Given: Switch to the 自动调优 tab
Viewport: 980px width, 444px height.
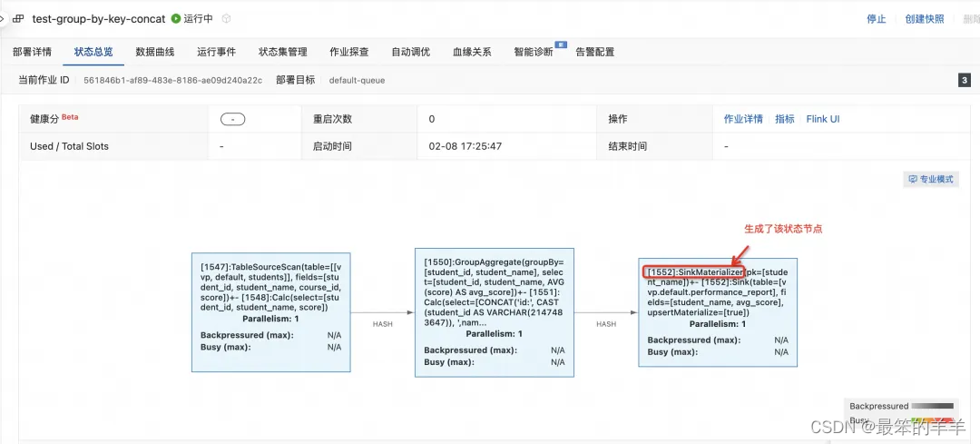Looking at the screenshot, I should click(411, 52).
